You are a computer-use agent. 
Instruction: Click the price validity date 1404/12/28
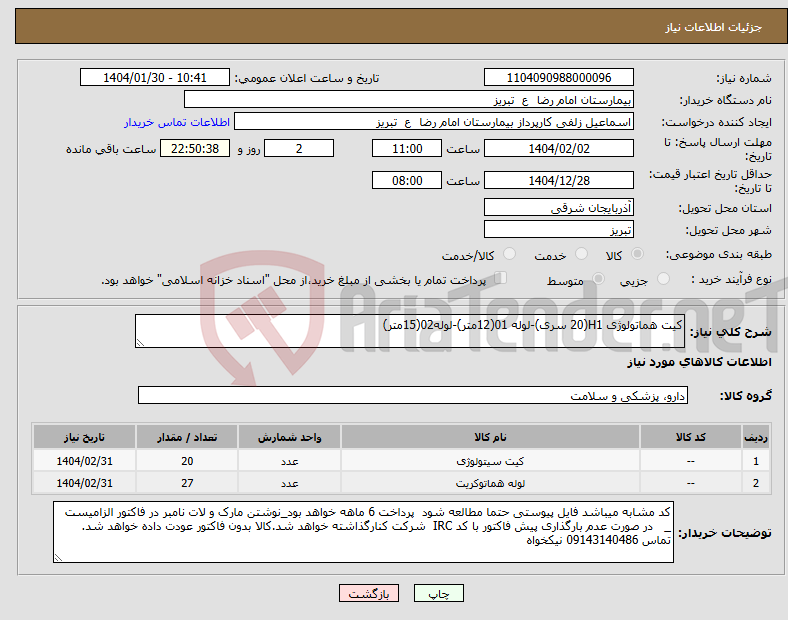pos(559,180)
